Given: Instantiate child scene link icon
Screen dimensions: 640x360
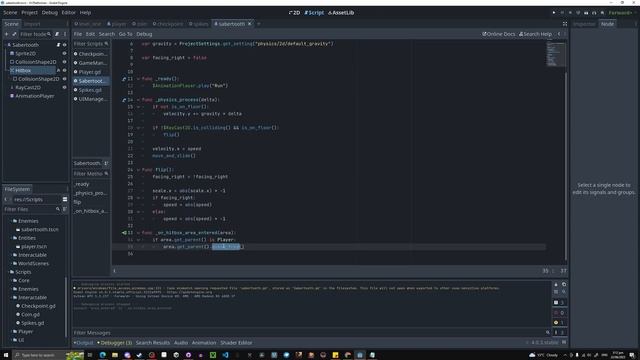Looking at the screenshot, I should (14, 34).
